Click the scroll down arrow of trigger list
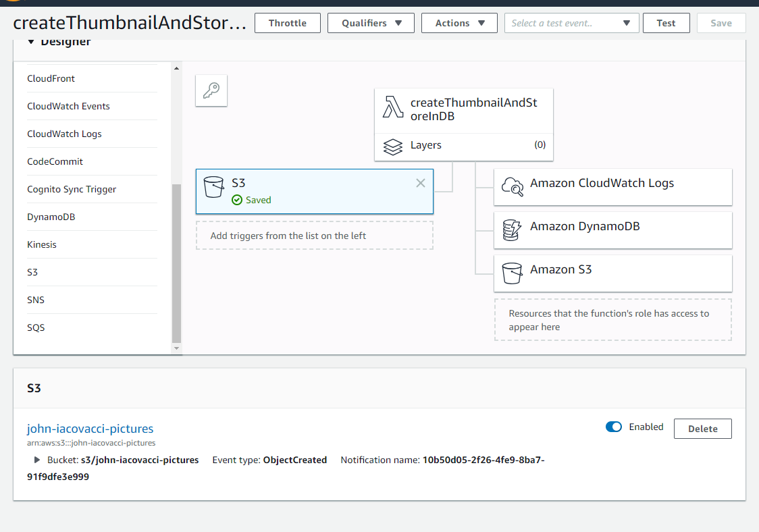 [176, 348]
